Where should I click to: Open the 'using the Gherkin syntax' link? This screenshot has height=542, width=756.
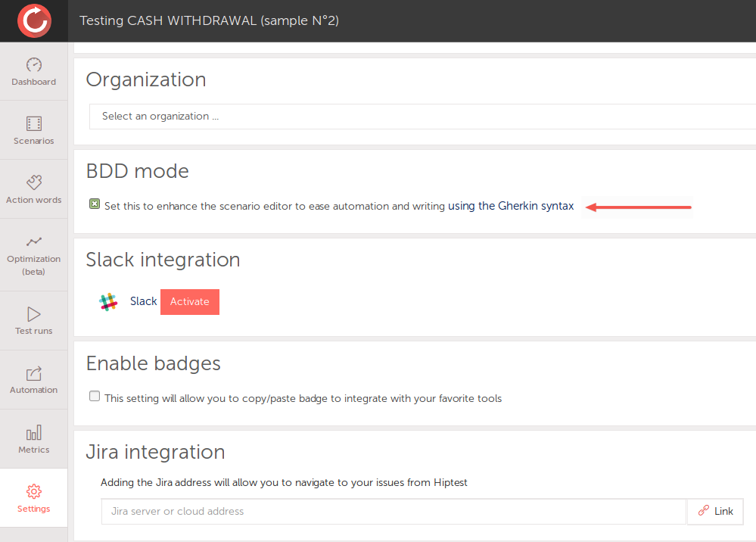[511, 206]
